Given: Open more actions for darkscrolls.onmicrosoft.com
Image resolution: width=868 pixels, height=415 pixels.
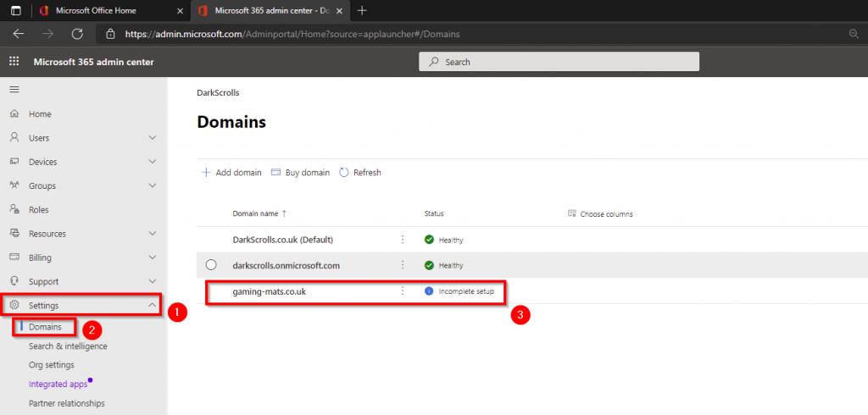Looking at the screenshot, I should pyautogui.click(x=403, y=265).
